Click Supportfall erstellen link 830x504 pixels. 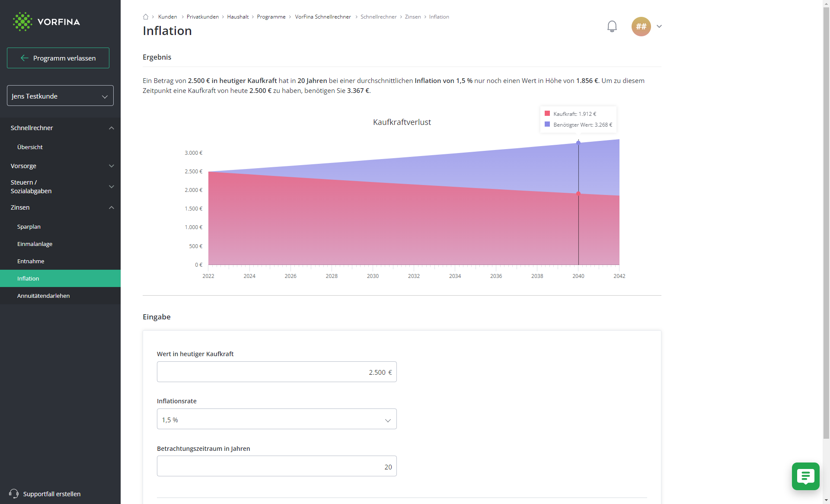(x=52, y=494)
